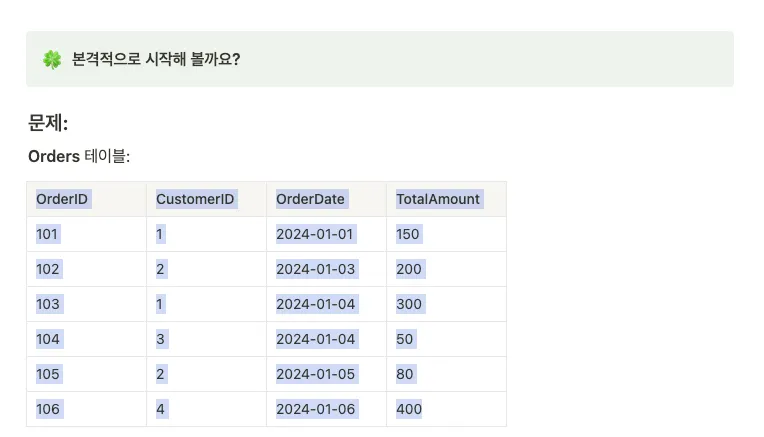
Task: Click the callout text '본격적으로 시작해 볼까요?'
Action: click(156, 59)
